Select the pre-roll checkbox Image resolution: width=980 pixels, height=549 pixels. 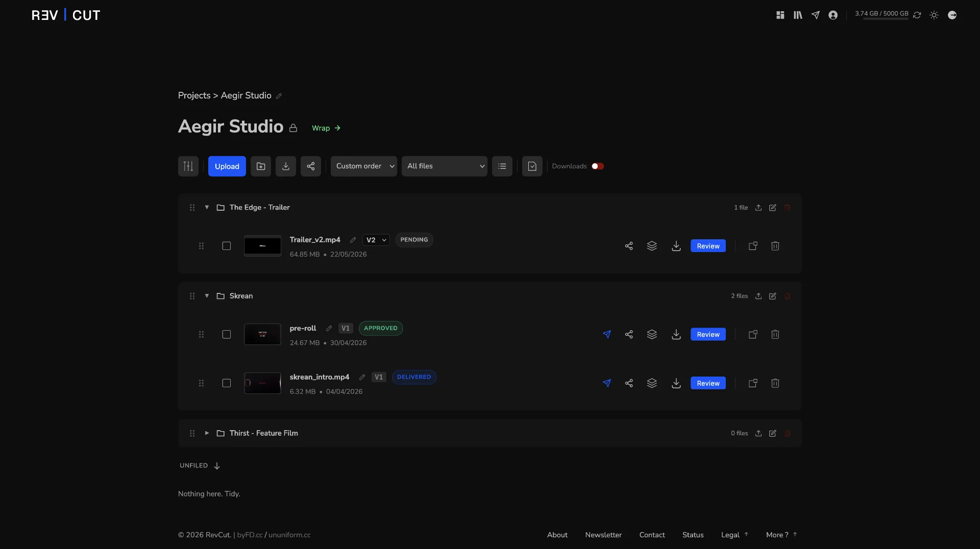click(227, 335)
